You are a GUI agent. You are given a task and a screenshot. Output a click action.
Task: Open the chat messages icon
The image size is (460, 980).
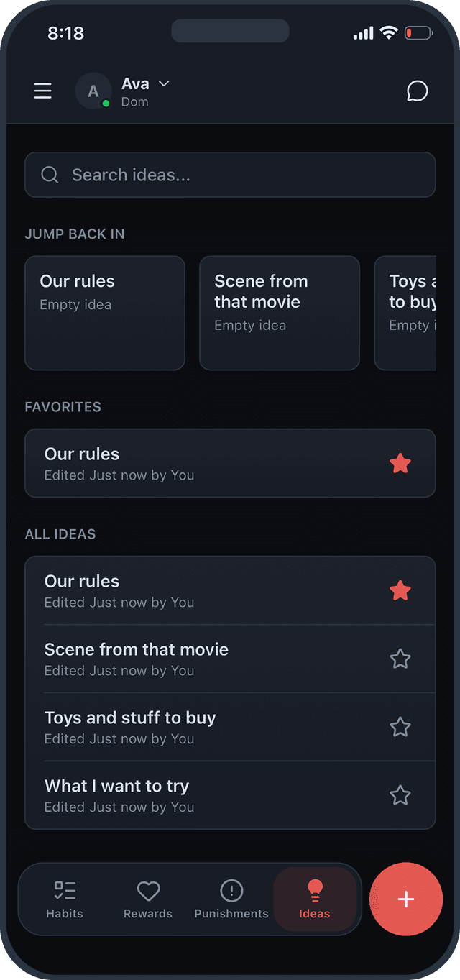(x=417, y=91)
